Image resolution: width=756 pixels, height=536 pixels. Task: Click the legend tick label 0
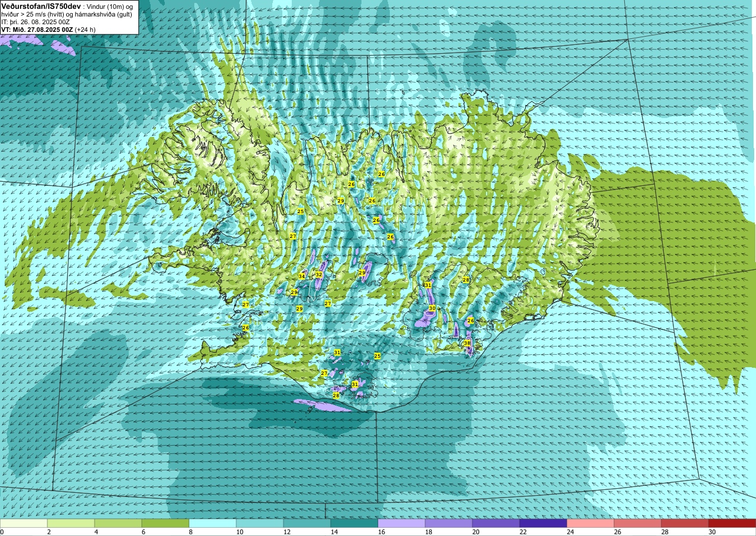[2, 532]
